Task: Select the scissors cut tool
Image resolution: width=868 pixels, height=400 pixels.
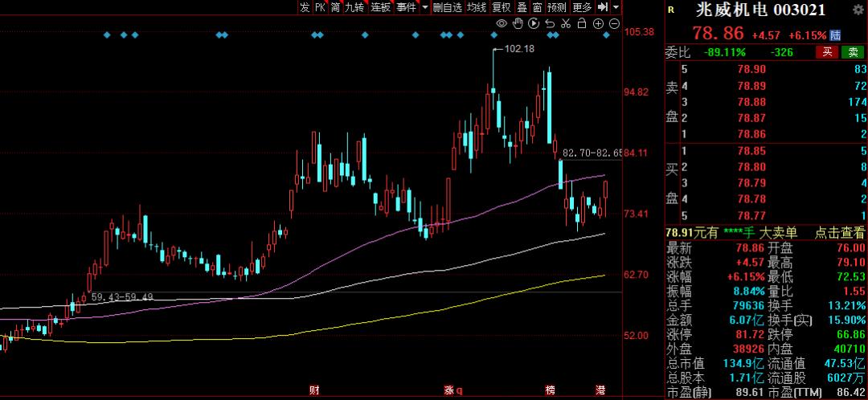Action: coord(565,23)
